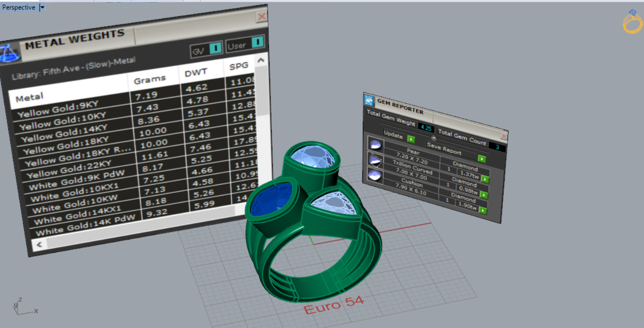This screenshot has height=328, width=644.
Task: Click green arrow on the 1.90tw row
Action: tap(483, 211)
